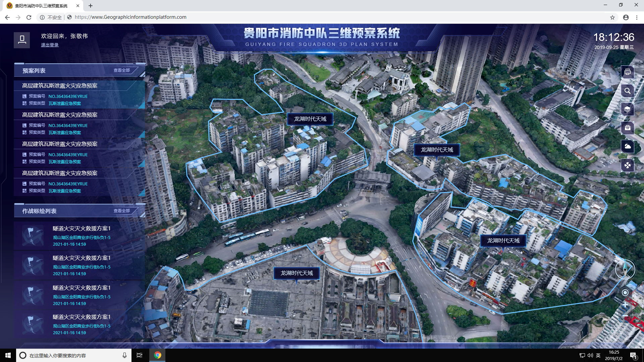Expand 预案列表 via 查看全部 button

(x=122, y=70)
